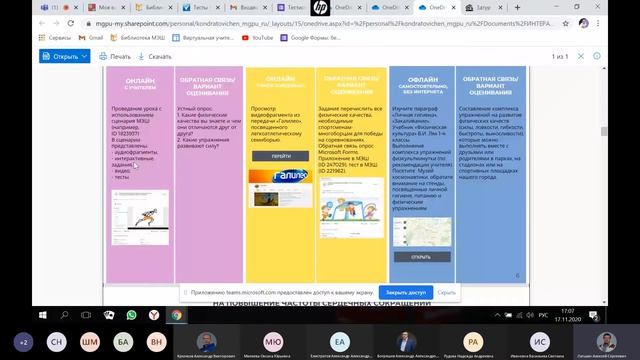The image size is (640, 360).
Task: Open the Виртуальная учите... bookmark
Action: (x=203, y=38)
